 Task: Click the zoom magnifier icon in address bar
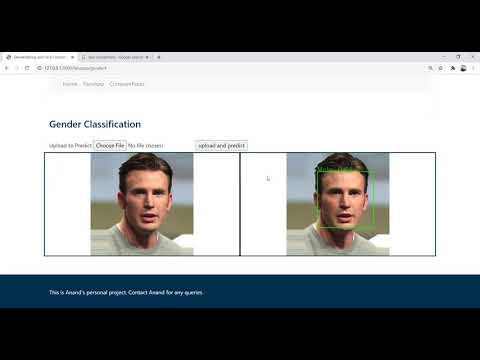[x=430, y=68]
